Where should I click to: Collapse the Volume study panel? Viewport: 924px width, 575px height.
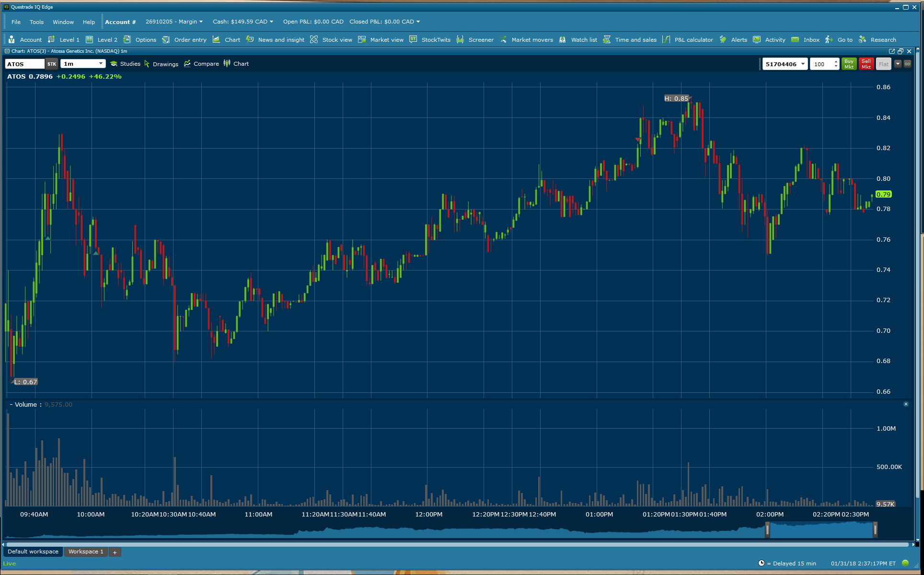tap(11, 405)
